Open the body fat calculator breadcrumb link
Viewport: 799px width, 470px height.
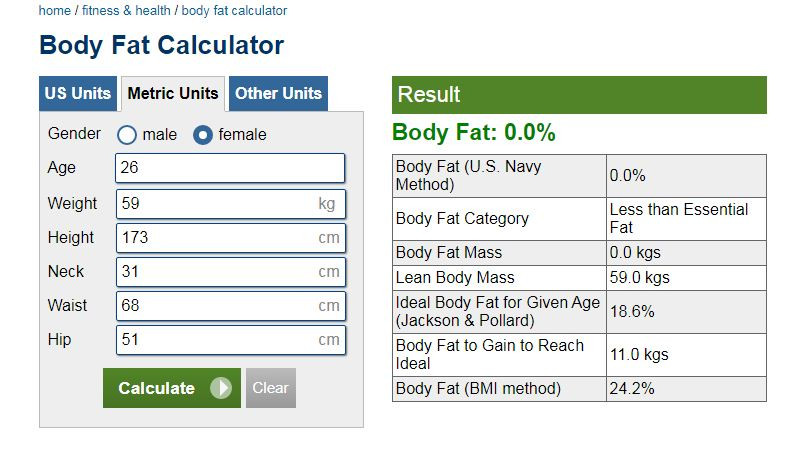[x=234, y=11]
